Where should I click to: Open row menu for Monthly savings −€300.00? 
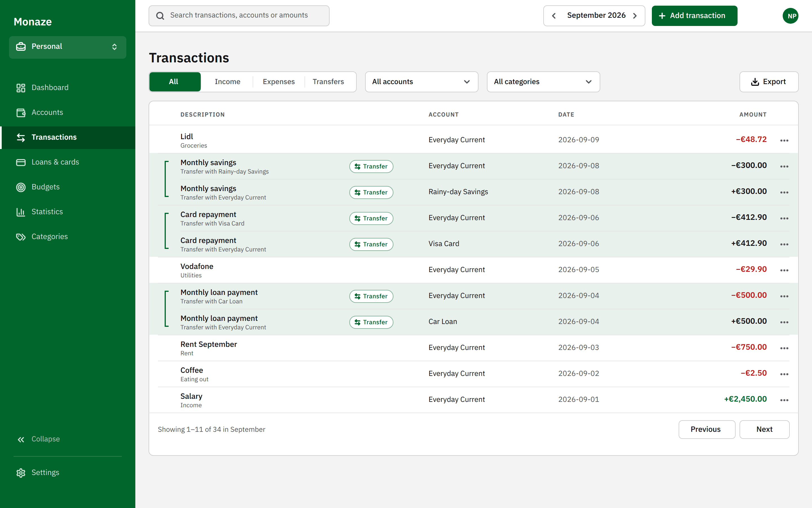coord(784,166)
